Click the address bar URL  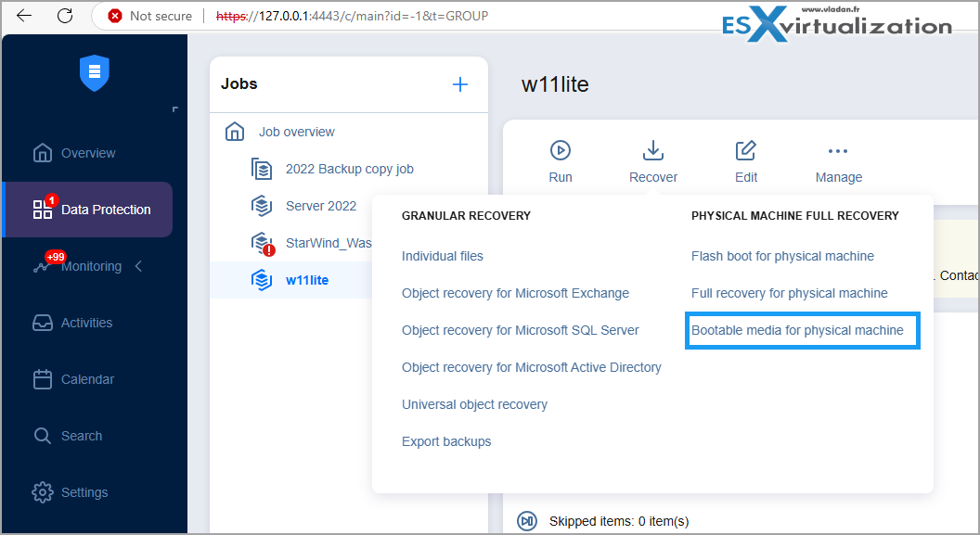point(352,16)
